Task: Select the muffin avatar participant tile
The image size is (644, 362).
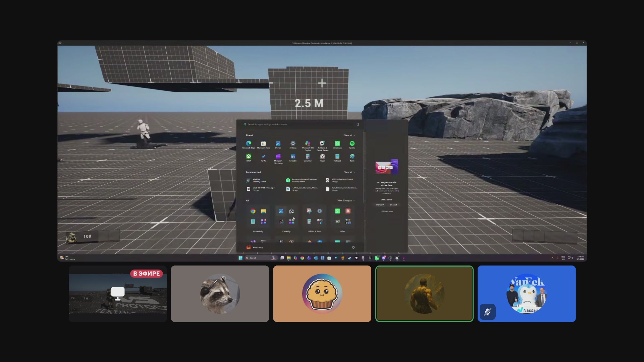Action: [322, 294]
